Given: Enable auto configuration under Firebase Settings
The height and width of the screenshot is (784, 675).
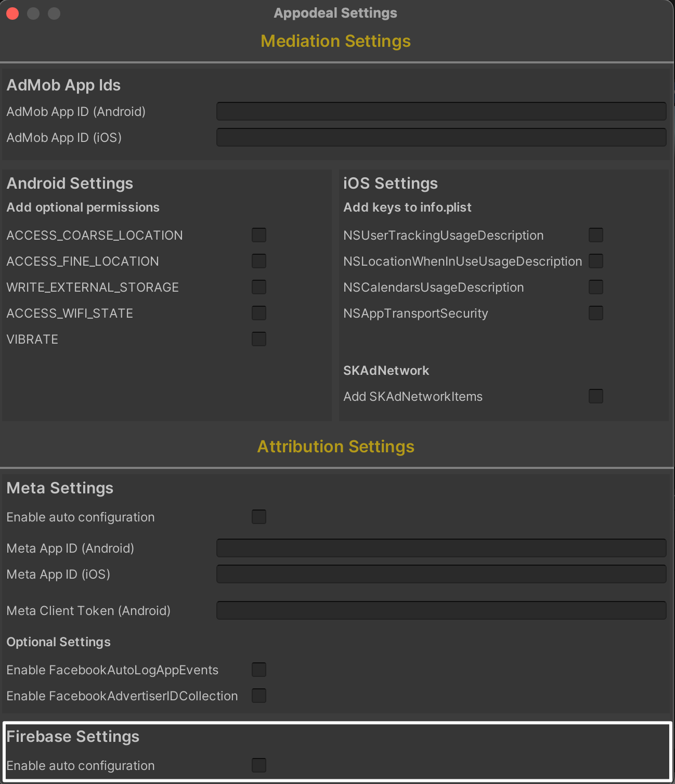Looking at the screenshot, I should click(x=259, y=765).
